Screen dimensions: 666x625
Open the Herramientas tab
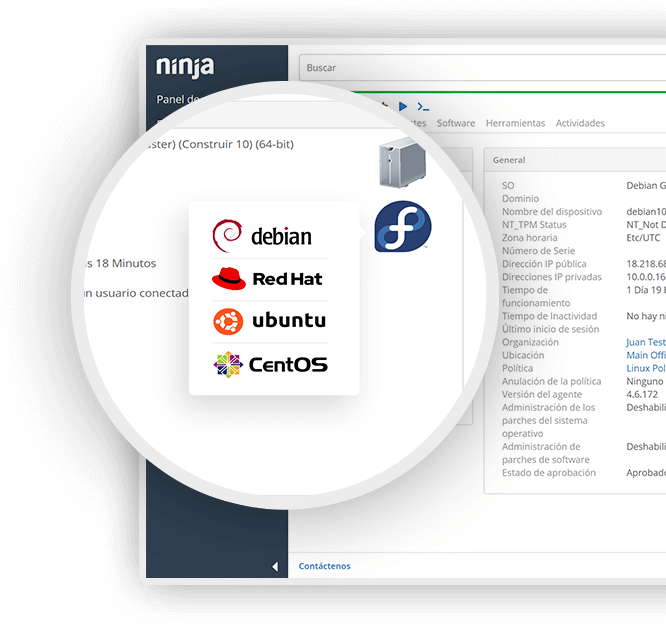(515, 123)
